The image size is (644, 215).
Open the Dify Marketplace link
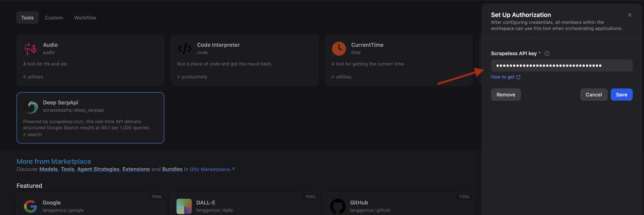(212, 169)
